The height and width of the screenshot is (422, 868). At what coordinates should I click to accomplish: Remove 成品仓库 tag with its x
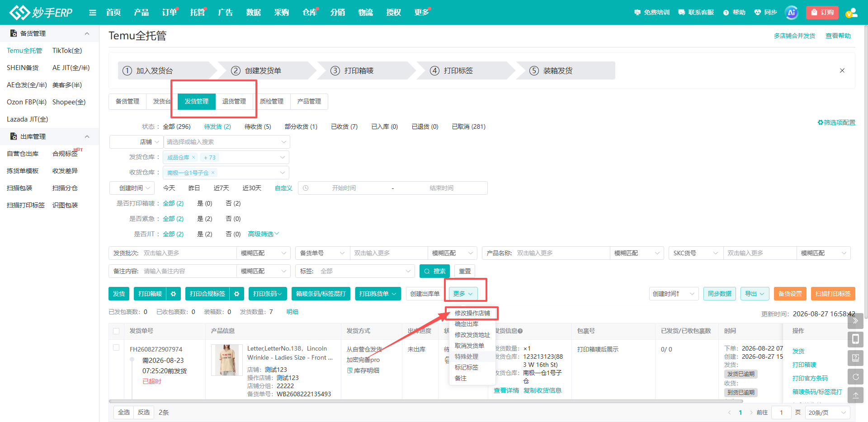click(x=193, y=157)
